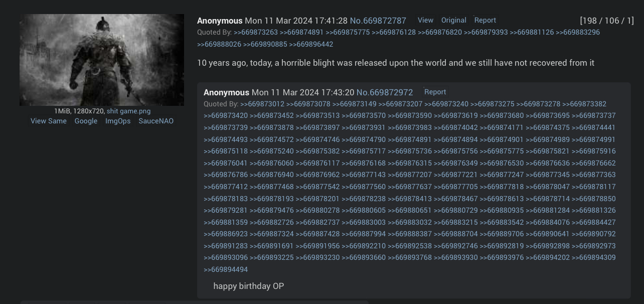The width and height of the screenshot is (644, 304).
Task: Search the image on Google
Action: coord(86,121)
